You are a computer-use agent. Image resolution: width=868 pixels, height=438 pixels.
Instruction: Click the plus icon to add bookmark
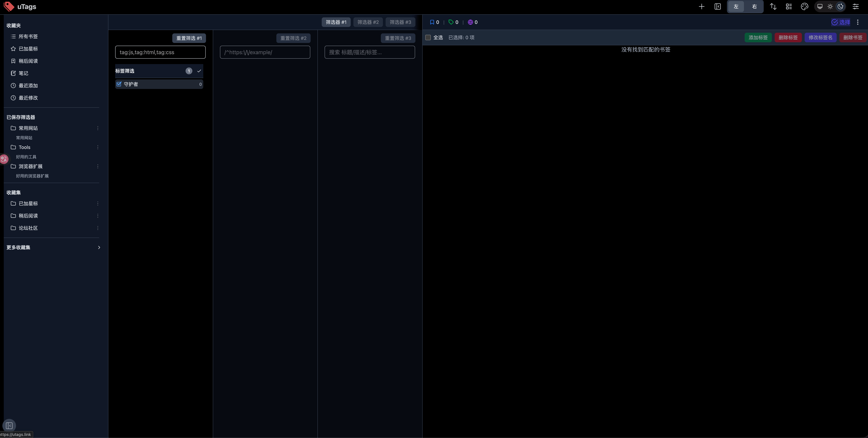pos(702,7)
